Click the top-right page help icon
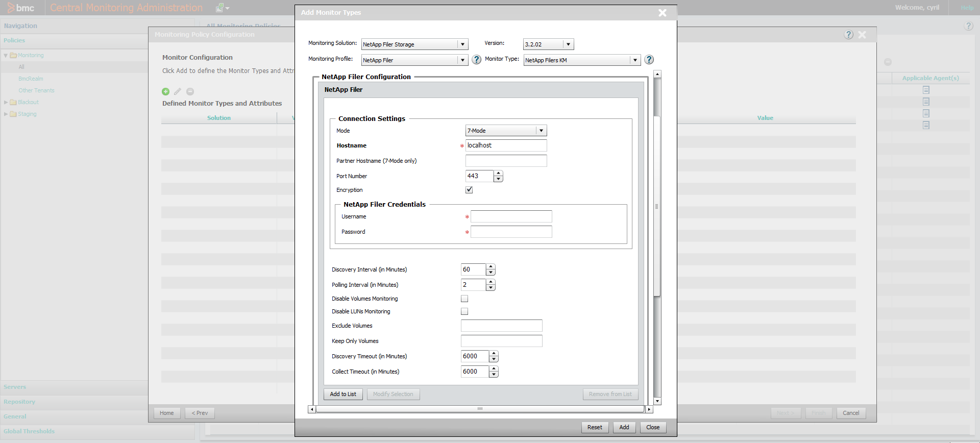Screen dimensions: 980x443 (968, 26)
